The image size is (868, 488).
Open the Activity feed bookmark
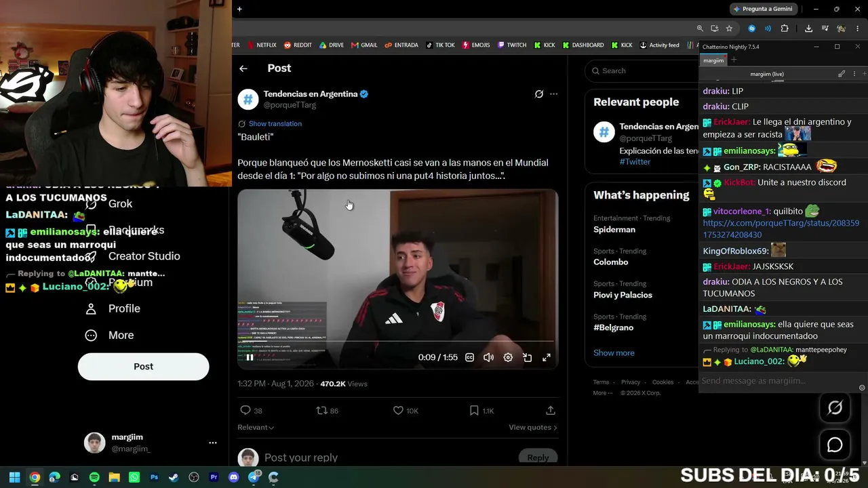(x=659, y=45)
